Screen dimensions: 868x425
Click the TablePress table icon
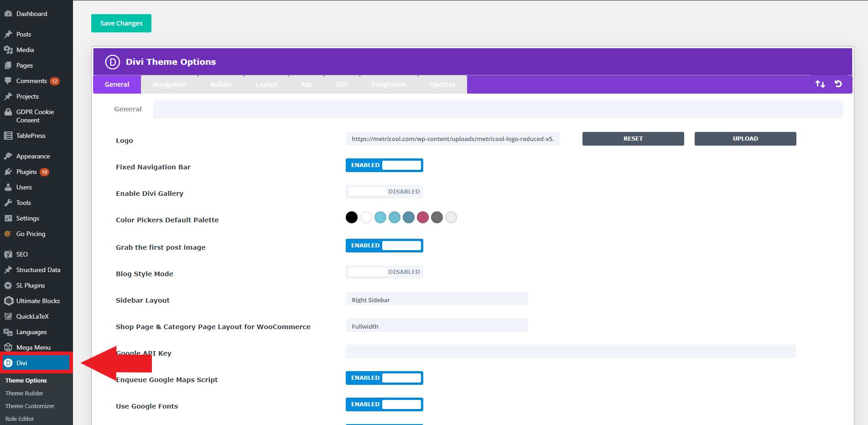[x=8, y=136]
